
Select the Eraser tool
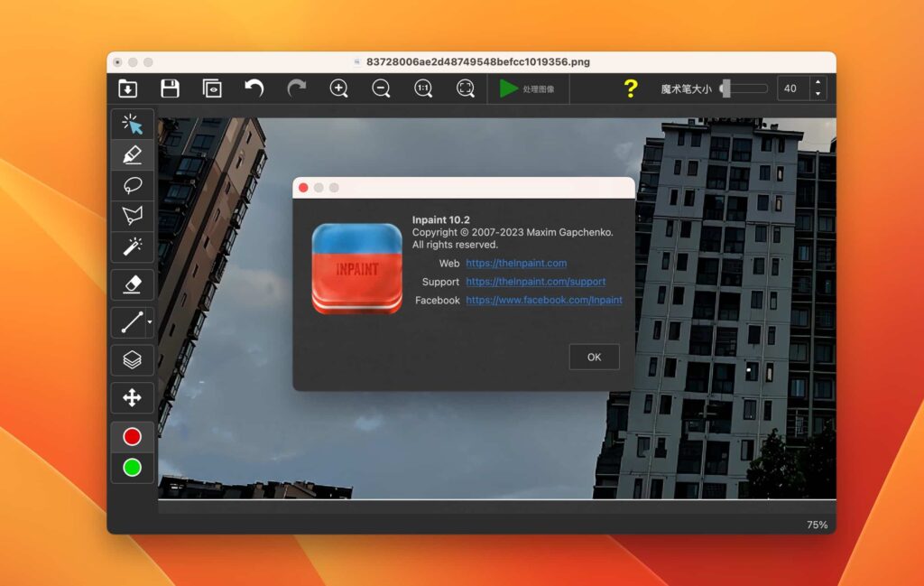pos(131,284)
